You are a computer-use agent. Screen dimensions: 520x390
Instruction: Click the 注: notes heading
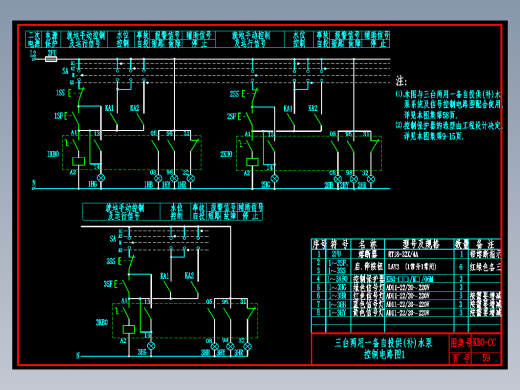click(x=401, y=81)
